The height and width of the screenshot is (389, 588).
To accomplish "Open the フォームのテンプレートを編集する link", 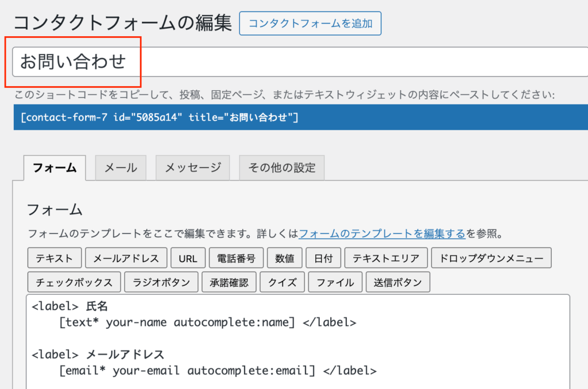I will point(382,234).
